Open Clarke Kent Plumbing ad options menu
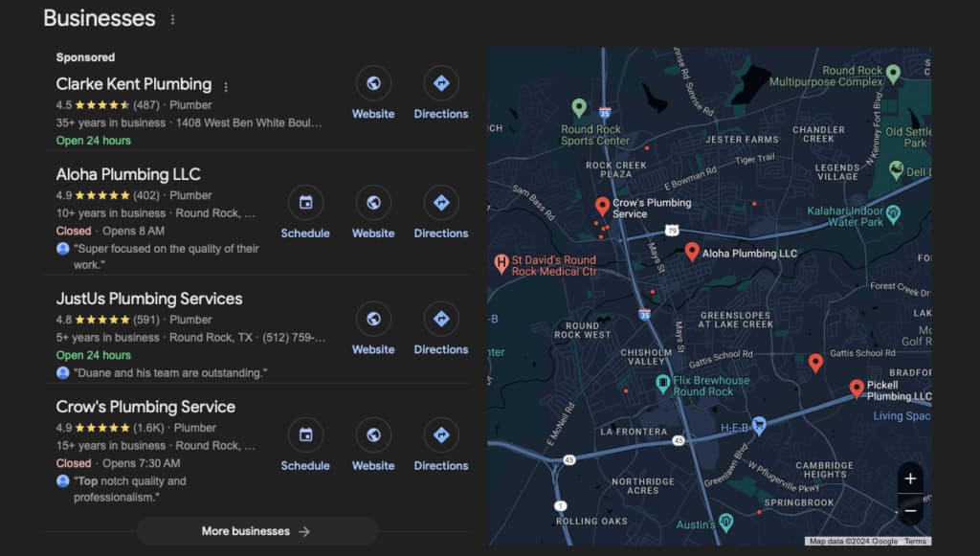The image size is (980, 556). [x=226, y=86]
